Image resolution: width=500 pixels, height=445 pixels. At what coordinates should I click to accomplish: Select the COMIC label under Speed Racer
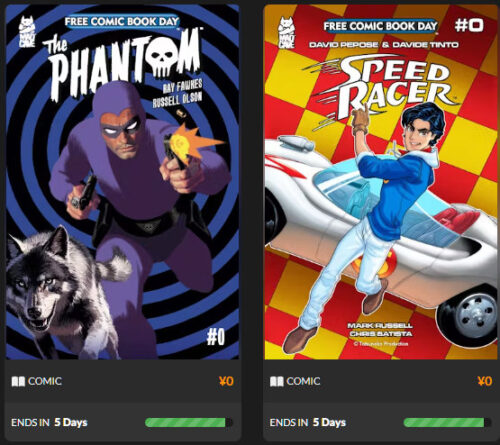(x=303, y=381)
